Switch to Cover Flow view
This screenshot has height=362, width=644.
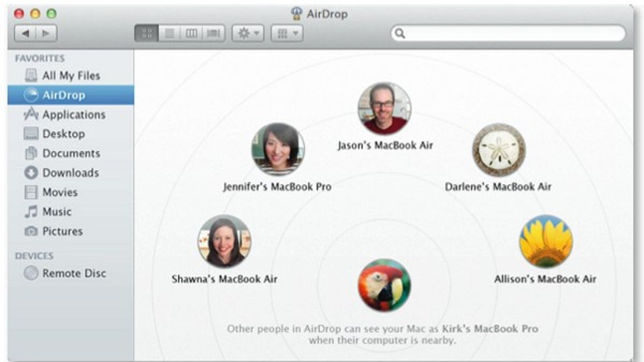click(x=213, y=32)
